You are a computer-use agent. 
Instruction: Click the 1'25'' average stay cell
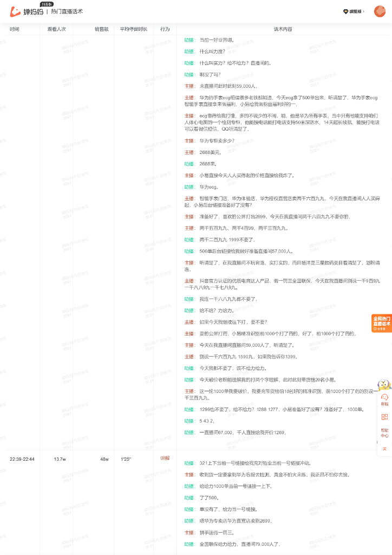(126, 459)
